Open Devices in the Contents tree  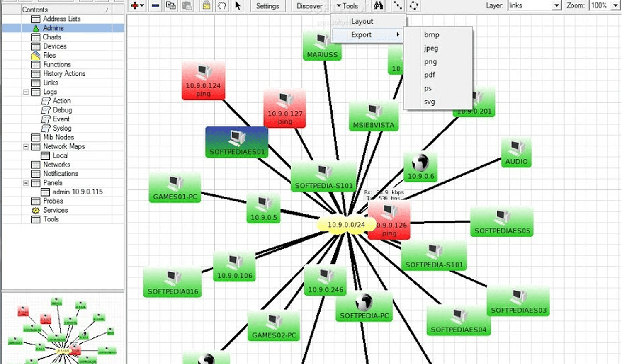coord(55,46)
